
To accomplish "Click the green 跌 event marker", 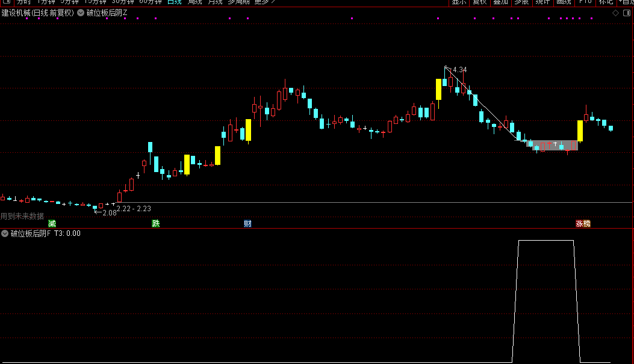I will pyautogui.click(x=156, y=223).
